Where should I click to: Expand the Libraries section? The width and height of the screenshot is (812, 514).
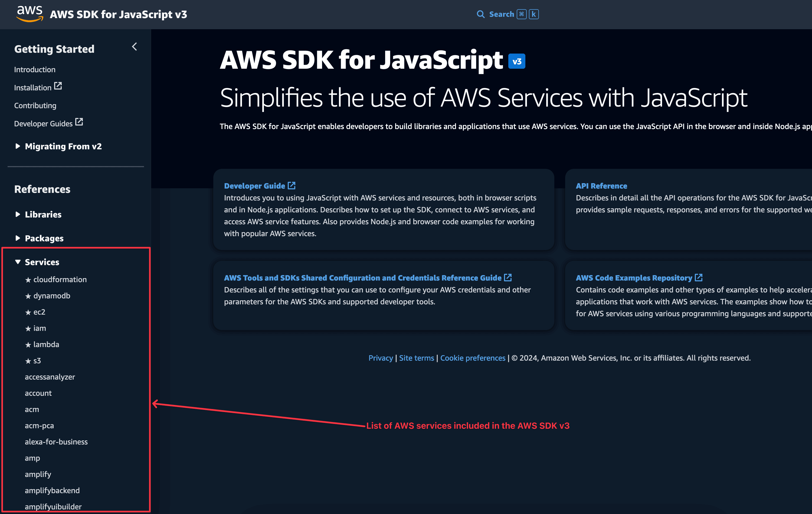coord(18,214)
